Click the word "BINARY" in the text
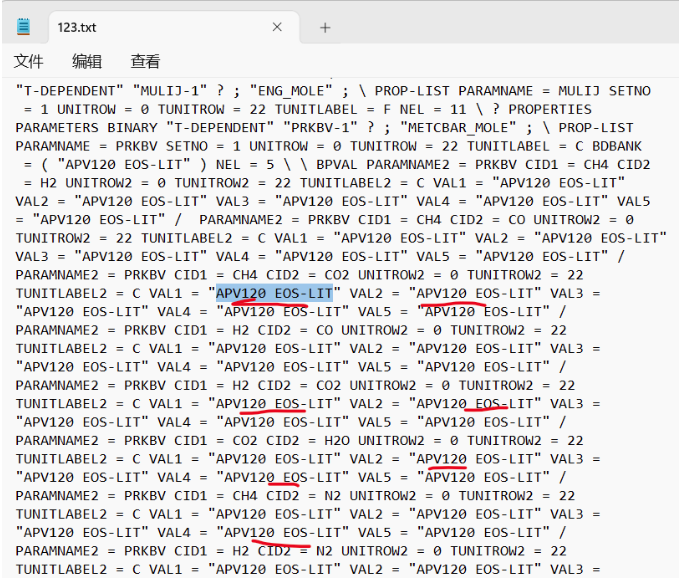The height and width of the screenshot is (579, 681). (132, 128)
